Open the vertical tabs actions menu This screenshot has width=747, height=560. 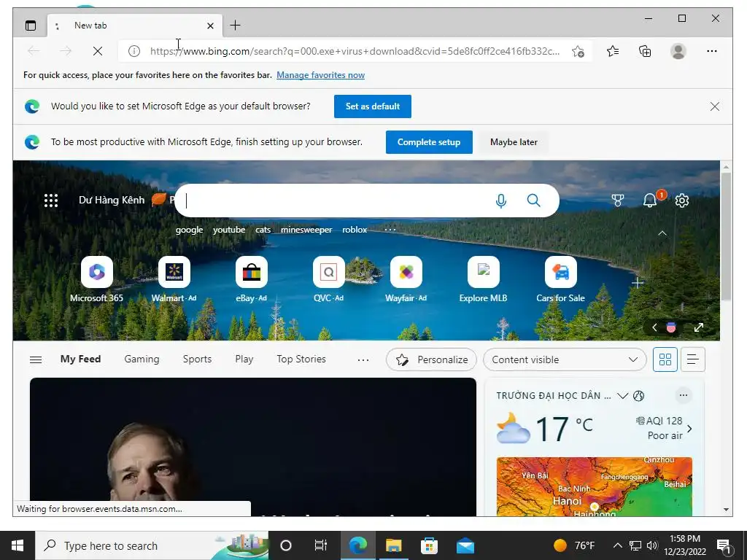click(x=31, y=26)
